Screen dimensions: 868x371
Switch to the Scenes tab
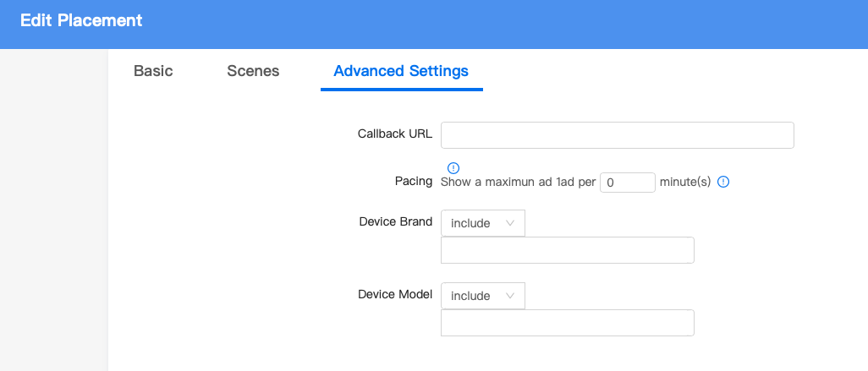pyautogui.click(x=253, y=71)
